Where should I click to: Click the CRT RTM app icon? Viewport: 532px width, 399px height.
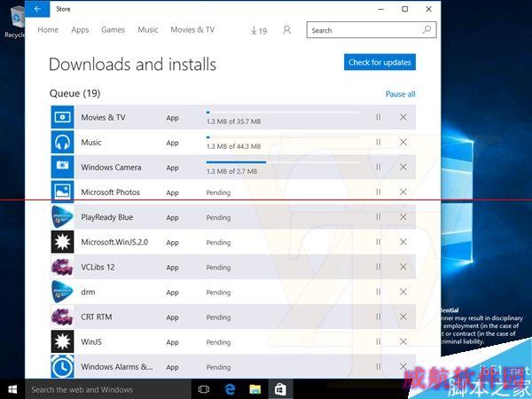coord(62,317)
